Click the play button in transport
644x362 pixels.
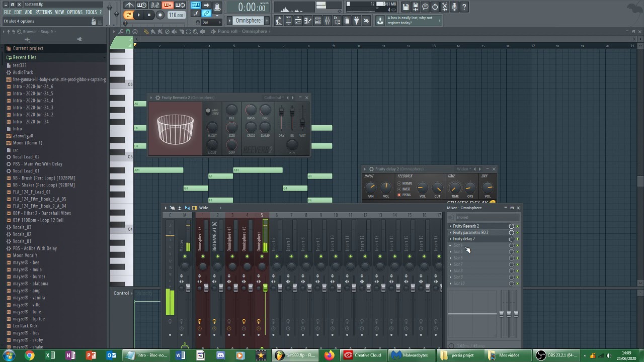[139, 15]
